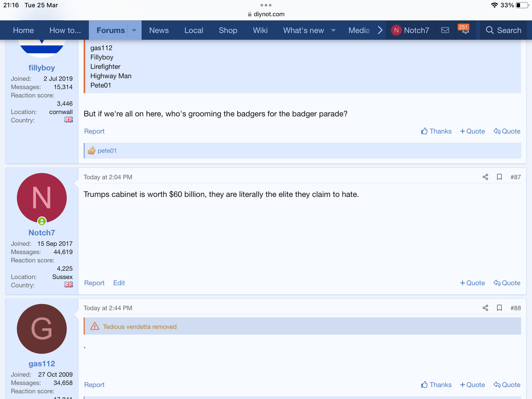The width and height of the screenshot is (532, 399).
Task: Open the News menu item
Action: (159, 30)
